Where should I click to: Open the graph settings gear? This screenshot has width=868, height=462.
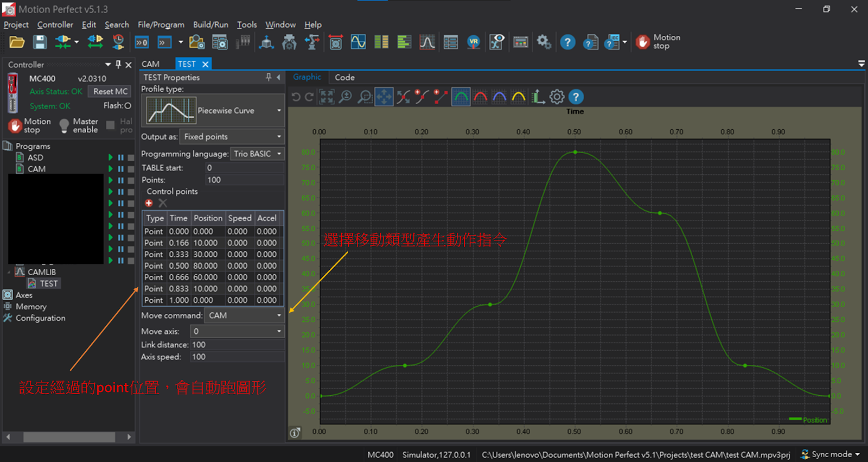tap(557, 97)
